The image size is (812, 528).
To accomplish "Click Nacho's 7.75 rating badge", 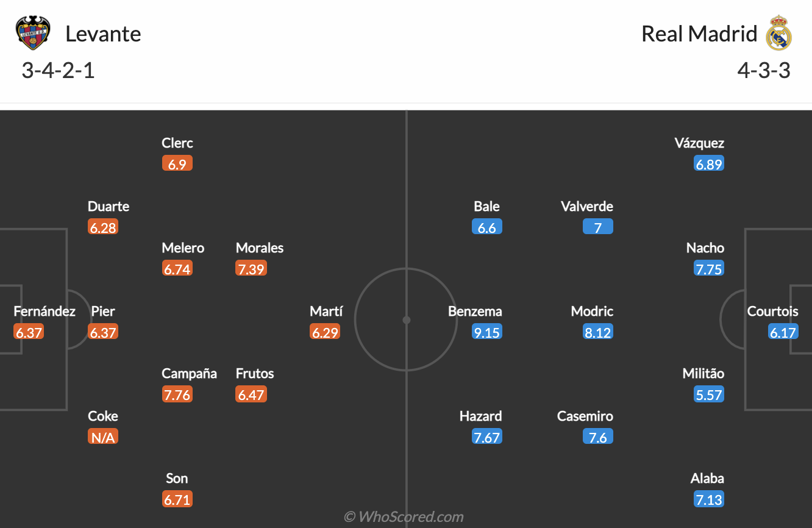I will (x=708, y=269).
